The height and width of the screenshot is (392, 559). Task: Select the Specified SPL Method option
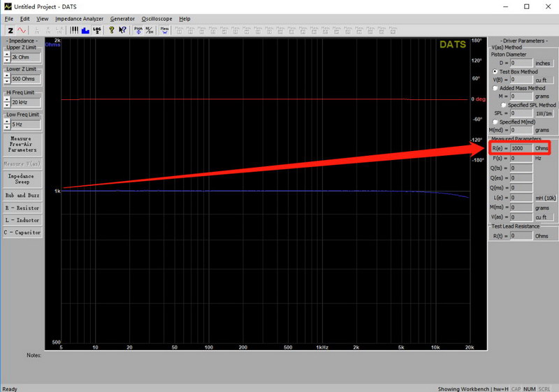tap(502, 104)
